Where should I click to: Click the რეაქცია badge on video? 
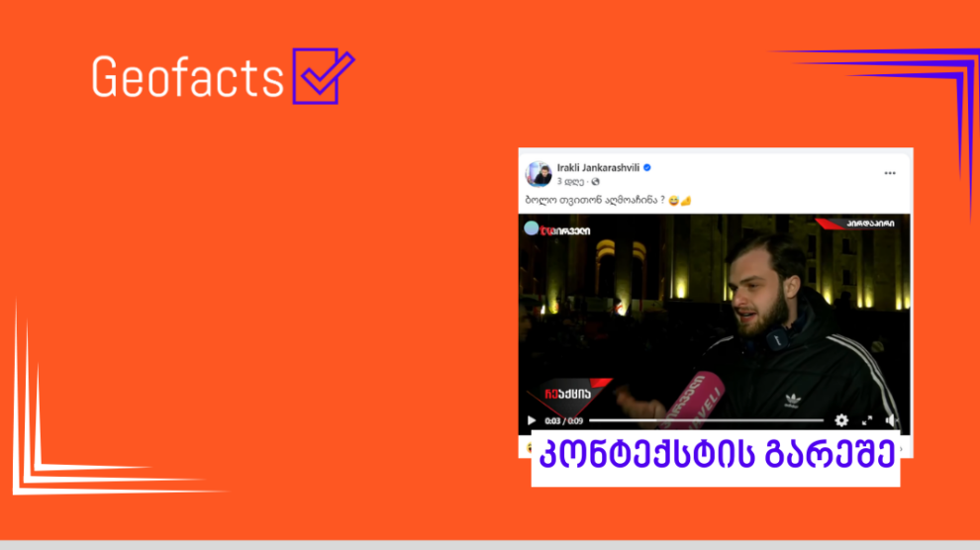[569, 394]
